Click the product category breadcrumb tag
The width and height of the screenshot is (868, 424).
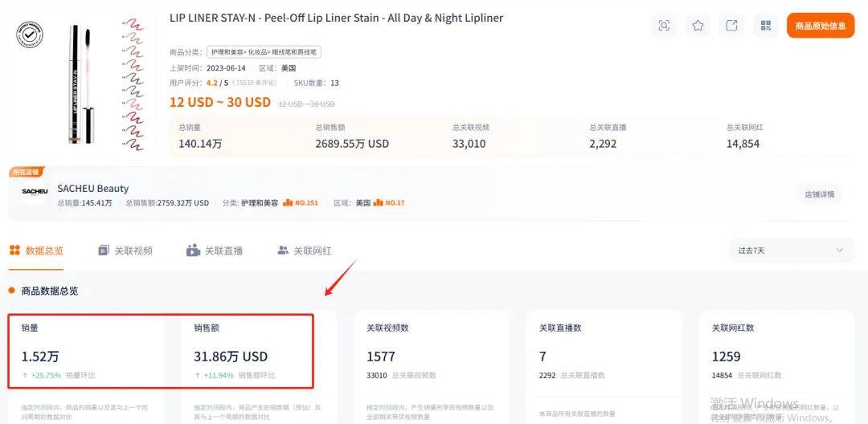tap(264, 52)
